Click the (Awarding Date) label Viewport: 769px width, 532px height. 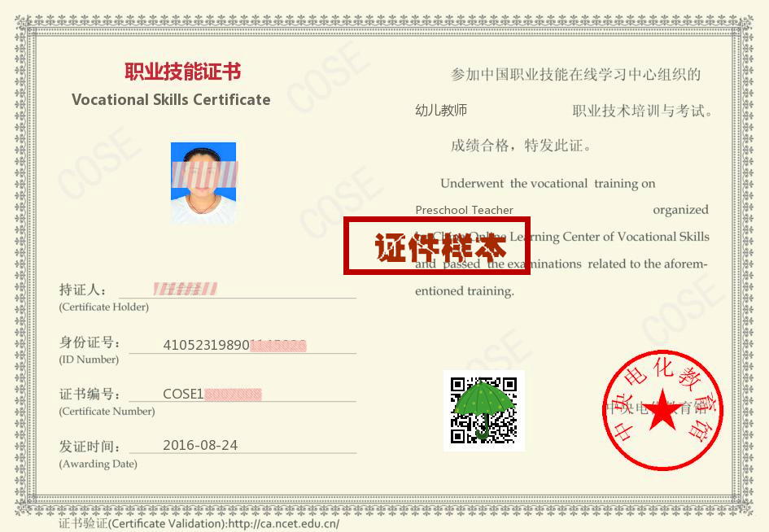click(x=98, y=464)
